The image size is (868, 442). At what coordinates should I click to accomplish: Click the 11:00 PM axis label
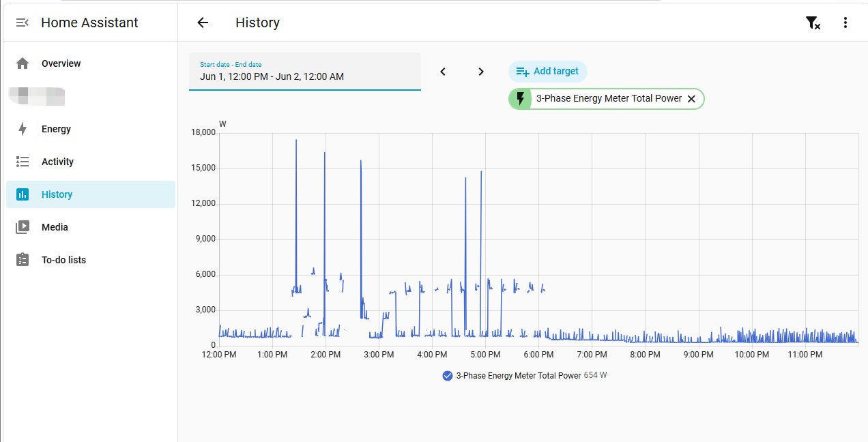coord(805,355)
